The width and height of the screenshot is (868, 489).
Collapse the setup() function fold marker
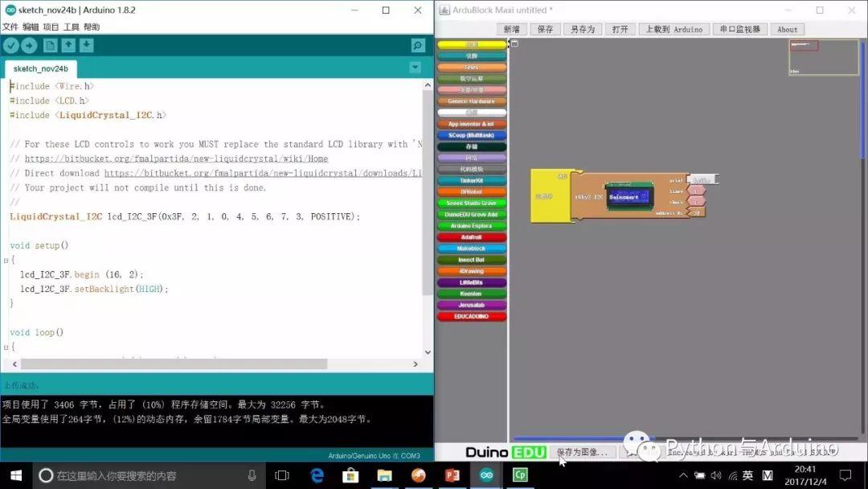click(x=6, y=261)
